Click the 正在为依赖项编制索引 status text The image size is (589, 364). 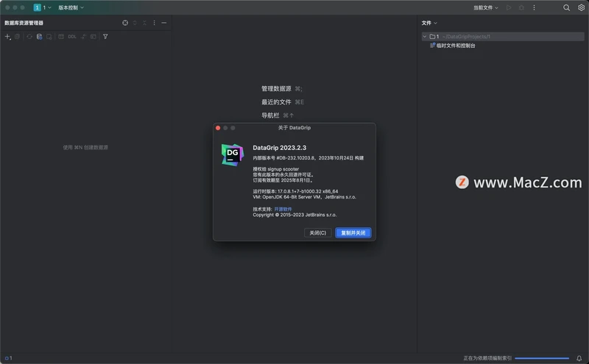point(487,358)
